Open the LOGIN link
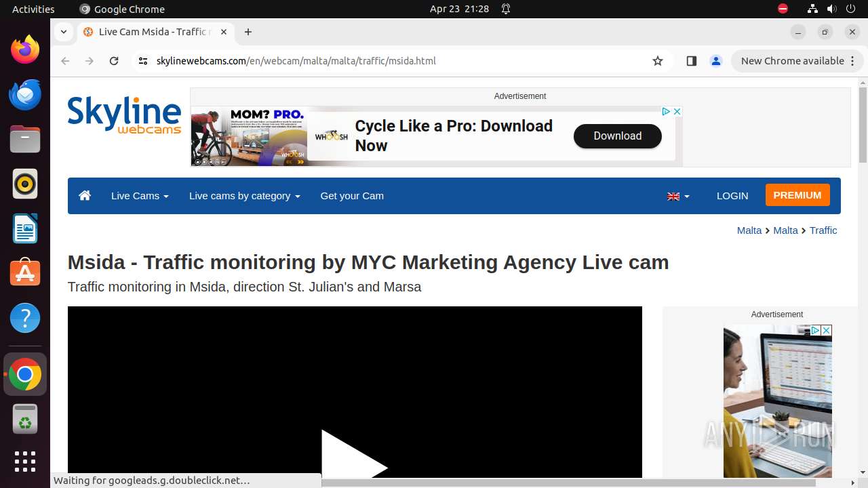Screen dimensions: 868x488 tap(732, 196)
